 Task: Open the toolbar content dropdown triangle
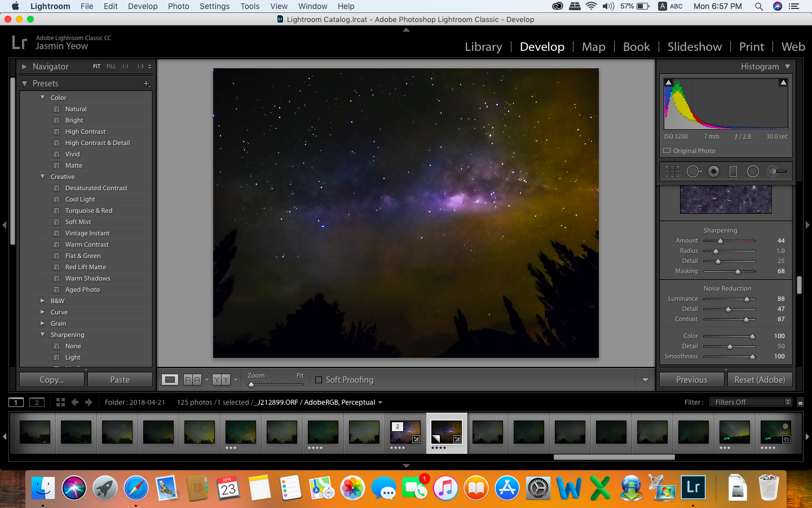pyautogui.click(x=646, y=380)
